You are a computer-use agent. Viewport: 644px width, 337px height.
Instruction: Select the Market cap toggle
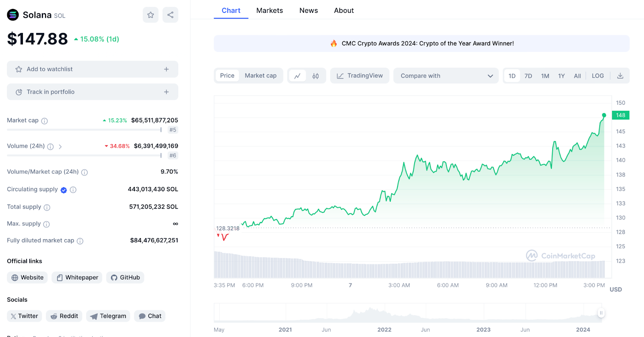(x=261, y=76)
